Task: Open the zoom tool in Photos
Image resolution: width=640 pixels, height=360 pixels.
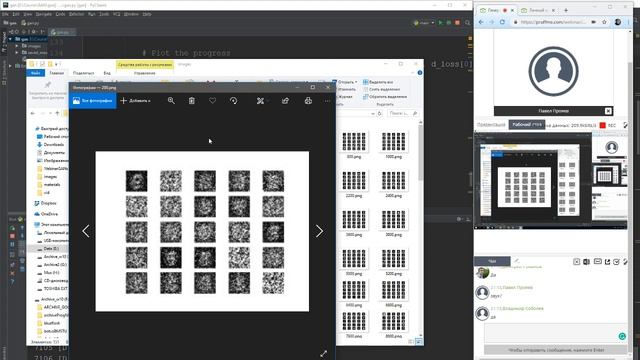Action: [171, 101]
